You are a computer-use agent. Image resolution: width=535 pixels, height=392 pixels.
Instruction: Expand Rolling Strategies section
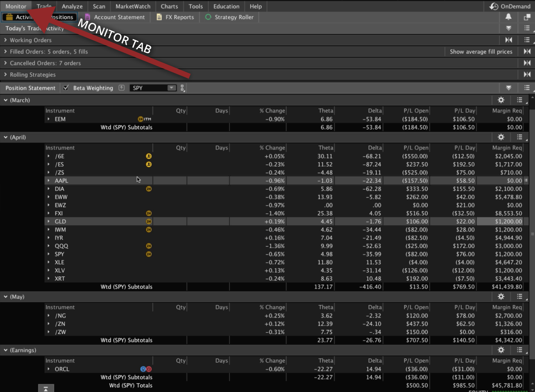[5, 75]
